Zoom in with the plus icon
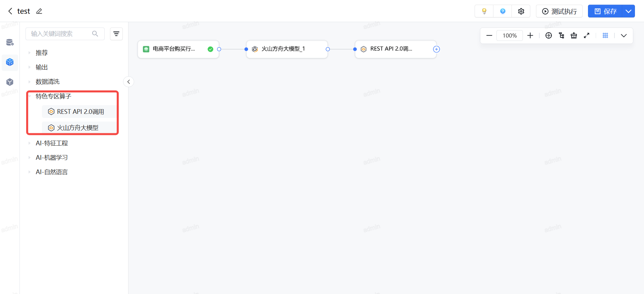Viewport: 644px width, 294px height. click(530, 35)
